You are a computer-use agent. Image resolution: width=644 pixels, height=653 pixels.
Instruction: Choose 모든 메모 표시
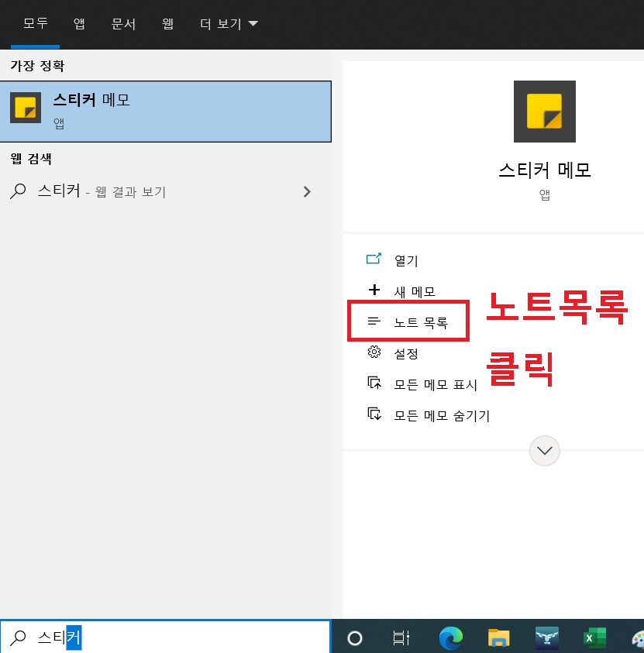click(x=436, y=384)
